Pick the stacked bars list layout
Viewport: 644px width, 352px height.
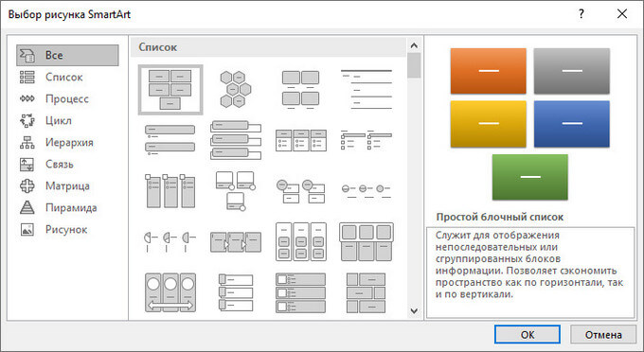click(235, 140)
